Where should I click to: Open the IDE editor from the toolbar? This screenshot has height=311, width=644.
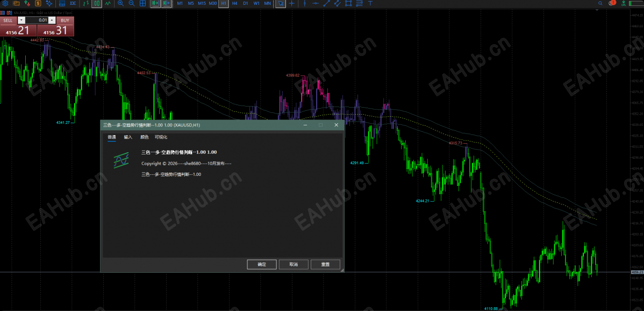(x=73, y=3)
